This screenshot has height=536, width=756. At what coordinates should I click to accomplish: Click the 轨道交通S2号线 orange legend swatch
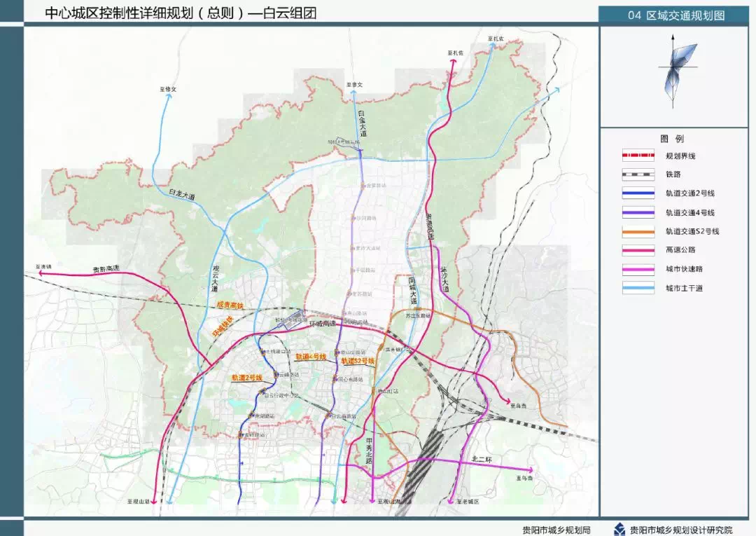click(638, 232)
